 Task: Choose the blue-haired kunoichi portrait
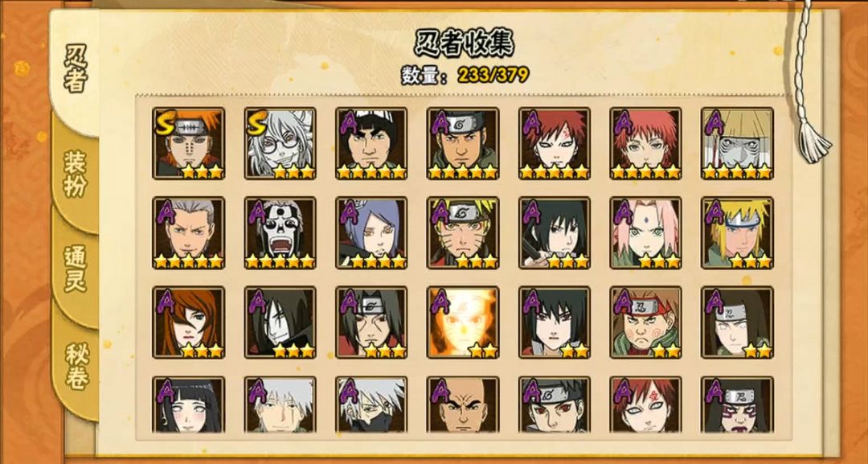[x=371, y=233]
